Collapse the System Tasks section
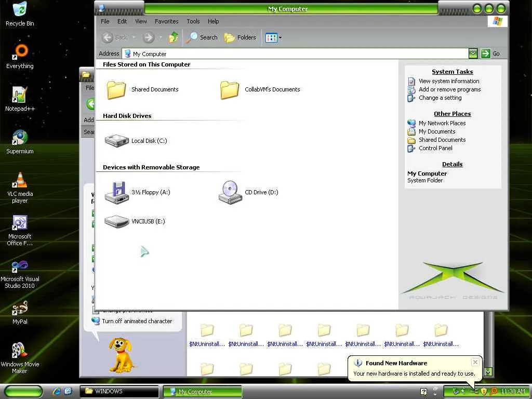This screenshot has height=399, width=532. pos(453,72)
